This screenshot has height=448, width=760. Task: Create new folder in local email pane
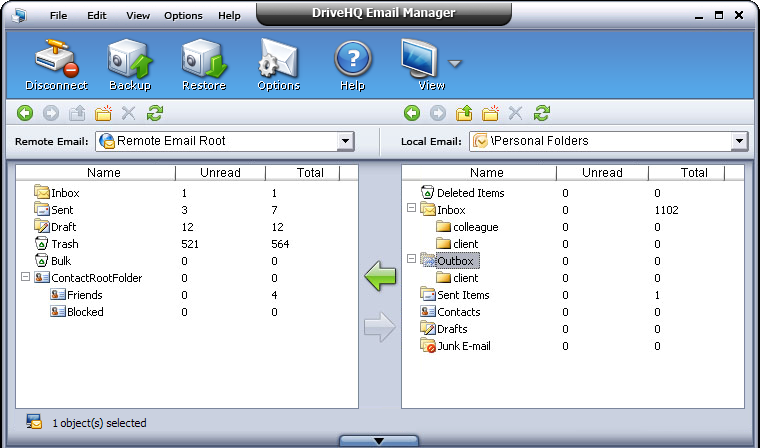(490, 113)
